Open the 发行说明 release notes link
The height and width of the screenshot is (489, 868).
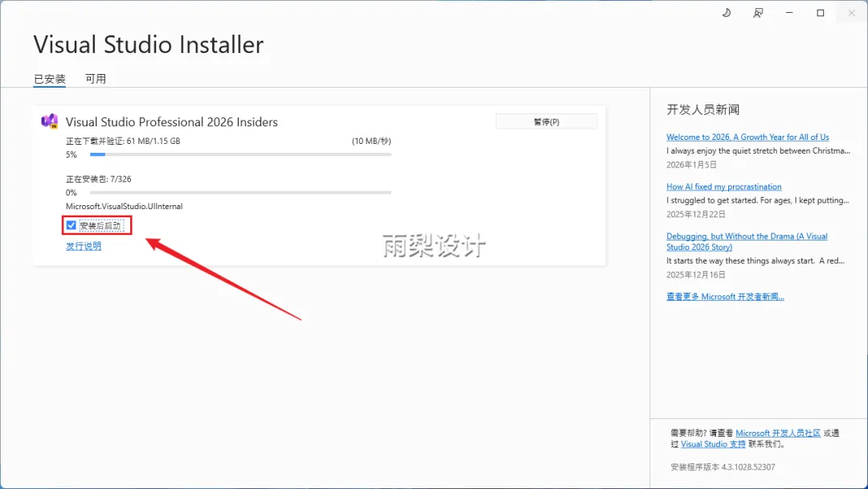pos(84,246)
